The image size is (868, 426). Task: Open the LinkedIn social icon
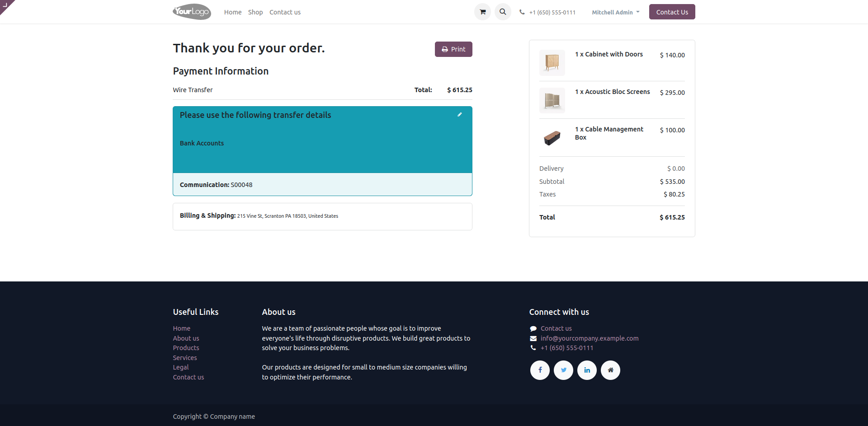click(587, 370)
